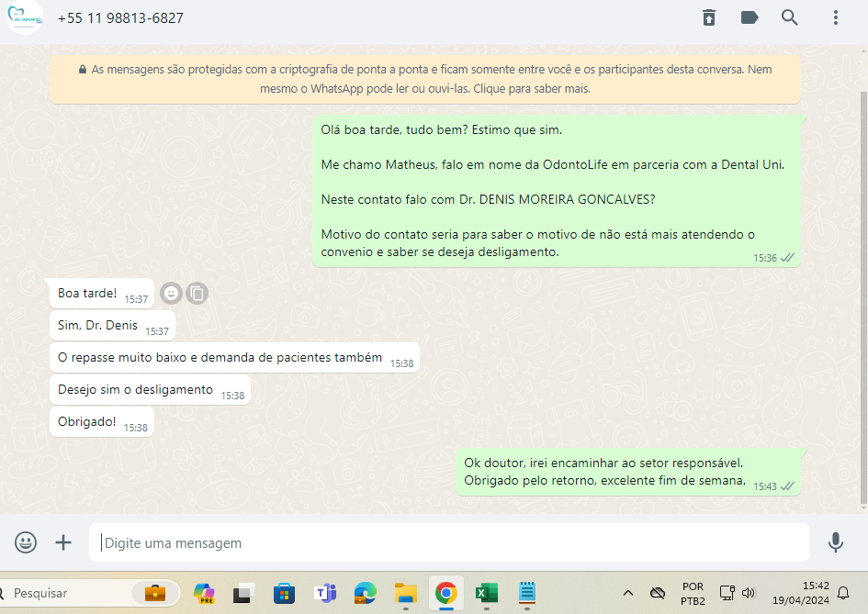Click contact number +55 11 98813-6827
Image resolution: width=868 pixels, height=614 pixels.
[120, 18]
